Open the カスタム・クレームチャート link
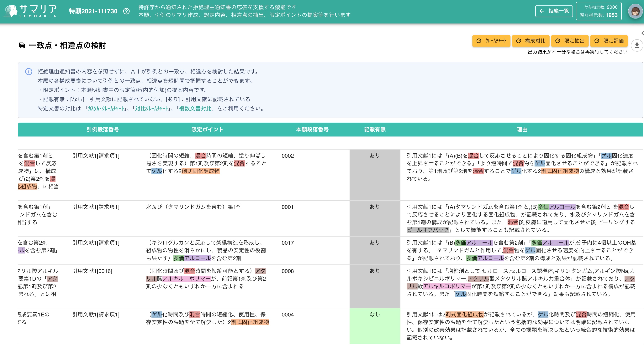644x348 pixels. [x=106, y=109]
